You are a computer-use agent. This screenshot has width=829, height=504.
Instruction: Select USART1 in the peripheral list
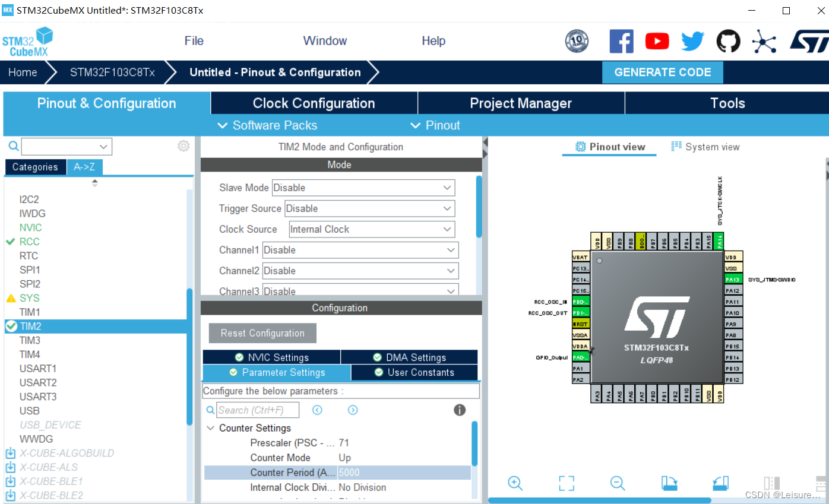38,369
